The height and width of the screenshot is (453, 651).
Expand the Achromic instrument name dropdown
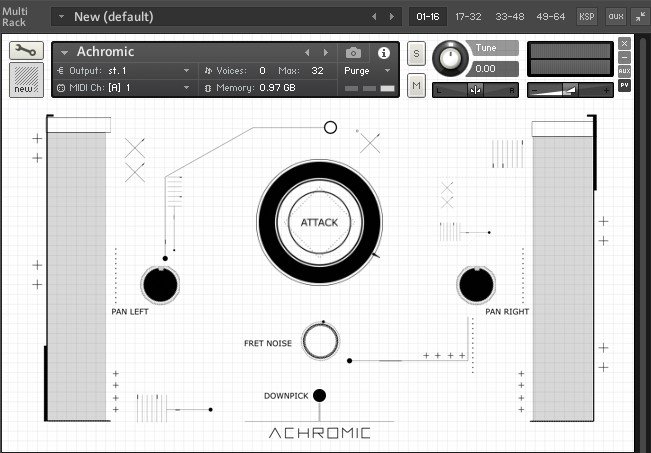(64, 52)
